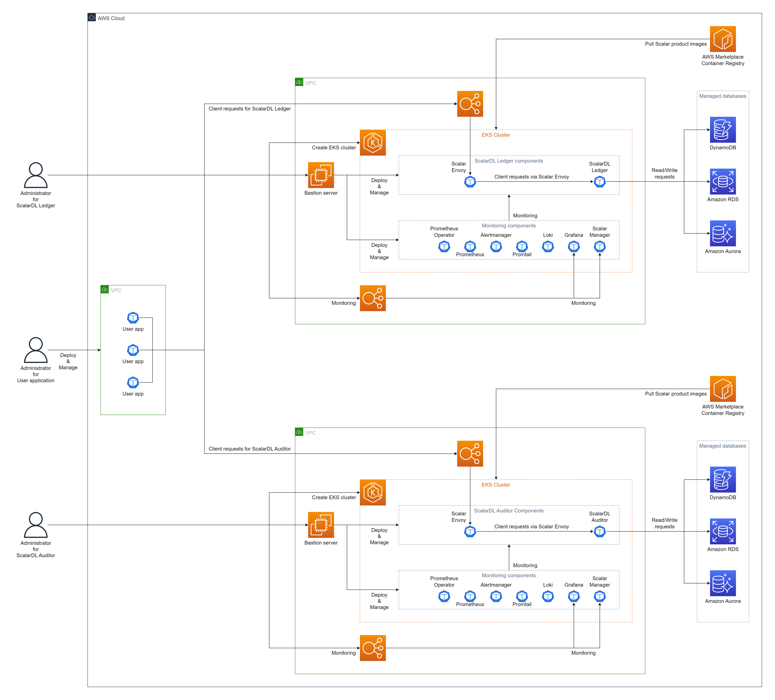Click the upper Grafana pod icon
775x700 pixels.
point(574,246)
